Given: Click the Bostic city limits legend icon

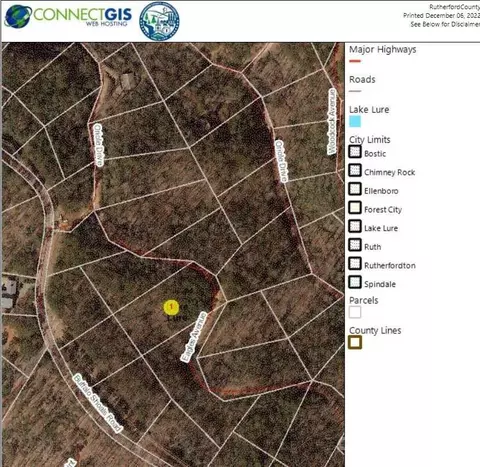Looking at the screenshot, I should pos(355,152).
